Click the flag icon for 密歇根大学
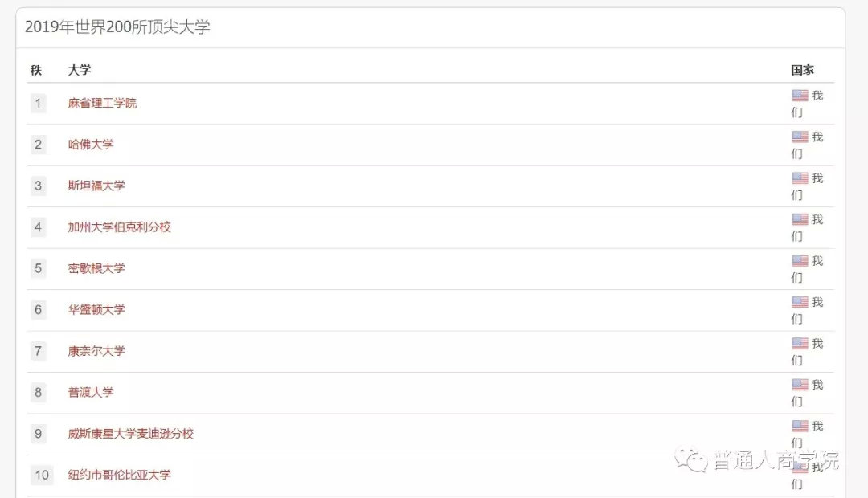The height and width of the screenshot is (498, 868). click(x=799, y=261)
